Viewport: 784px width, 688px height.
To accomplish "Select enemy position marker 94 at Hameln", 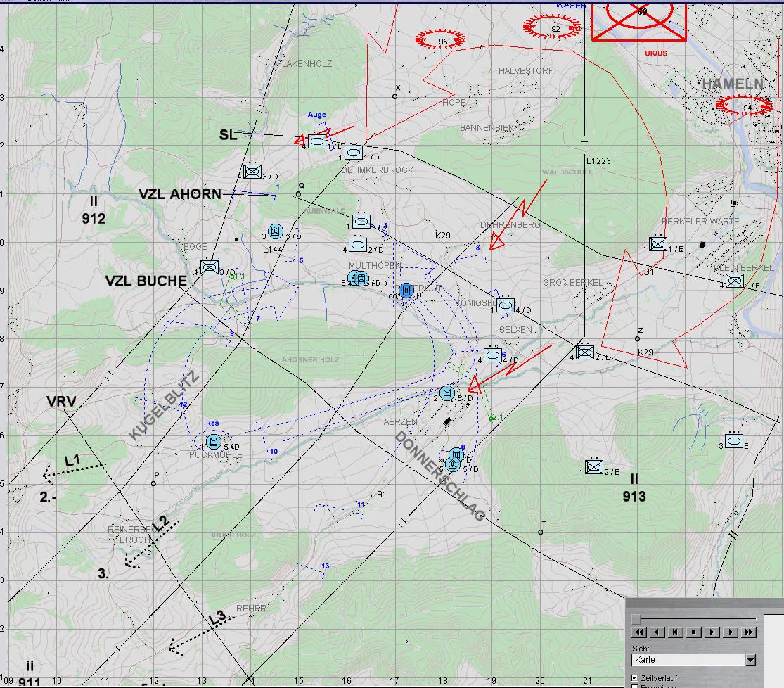I will click(744, 105).
